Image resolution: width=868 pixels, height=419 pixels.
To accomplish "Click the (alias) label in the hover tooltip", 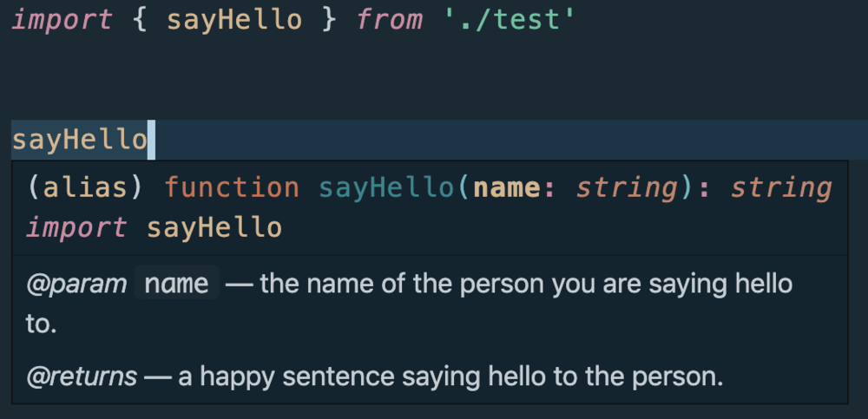I will [85, 187].
